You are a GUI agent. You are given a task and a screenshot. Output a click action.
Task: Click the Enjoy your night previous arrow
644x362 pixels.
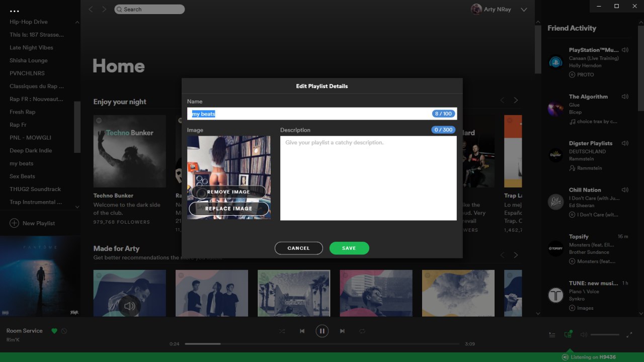502,101
